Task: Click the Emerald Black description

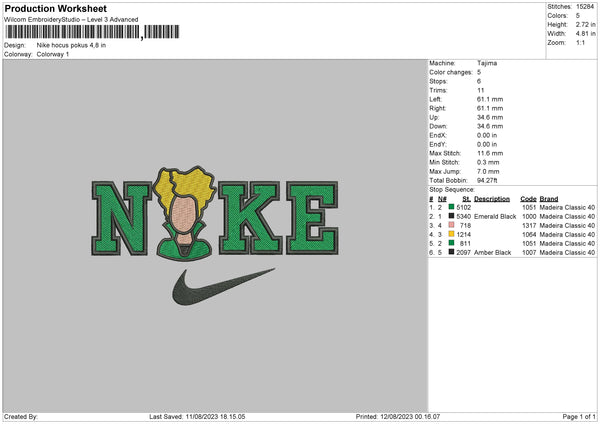Action: tap(495, 216)
